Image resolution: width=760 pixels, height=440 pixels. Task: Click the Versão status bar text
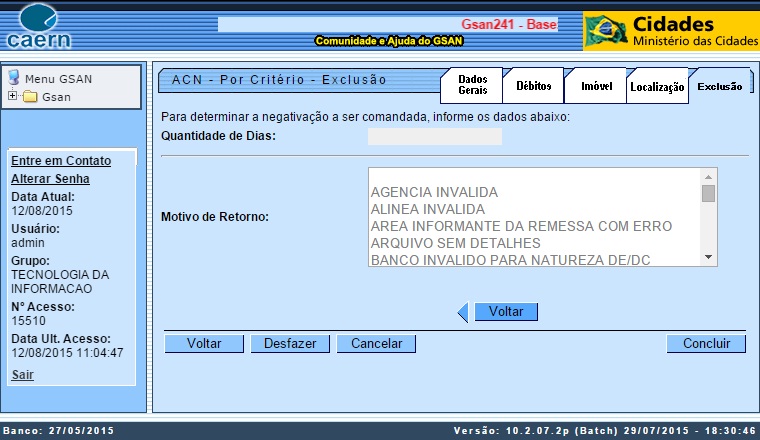coord(604,430)
